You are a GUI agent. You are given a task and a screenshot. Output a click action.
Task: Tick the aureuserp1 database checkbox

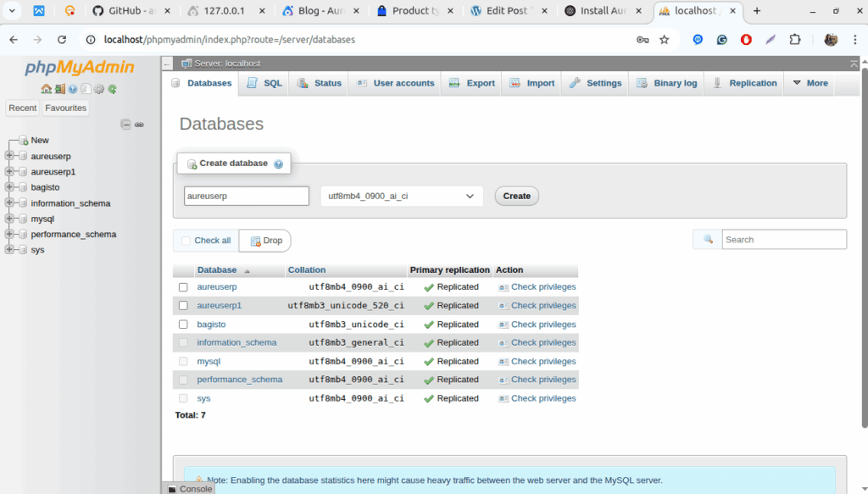tap(183, 305)
